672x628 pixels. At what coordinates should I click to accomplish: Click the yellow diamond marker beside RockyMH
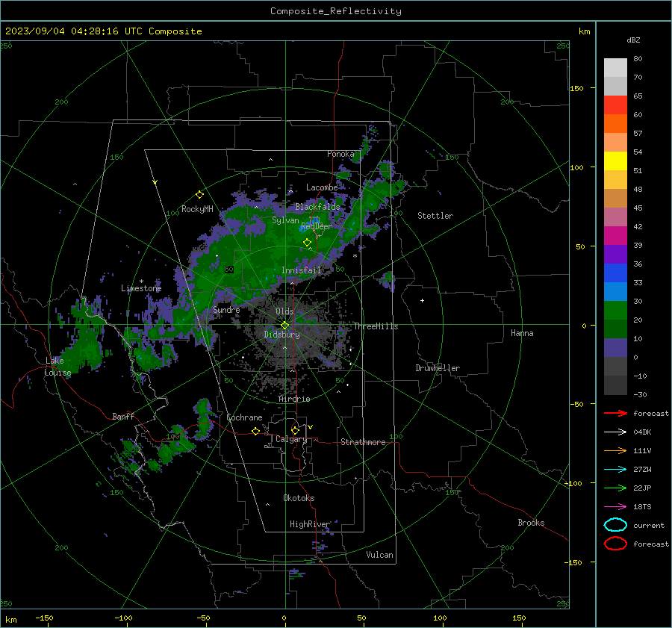[x=199, y=195]
